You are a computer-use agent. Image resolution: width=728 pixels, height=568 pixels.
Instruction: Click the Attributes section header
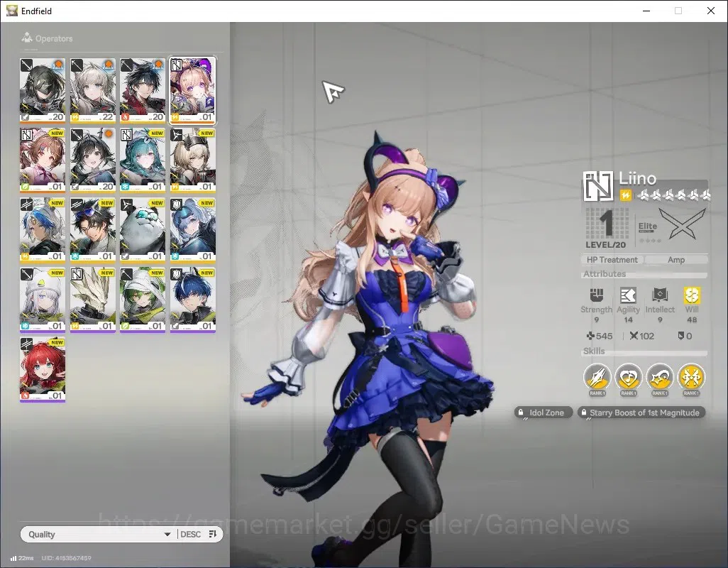pyautogui.click(x=605, y=273)
